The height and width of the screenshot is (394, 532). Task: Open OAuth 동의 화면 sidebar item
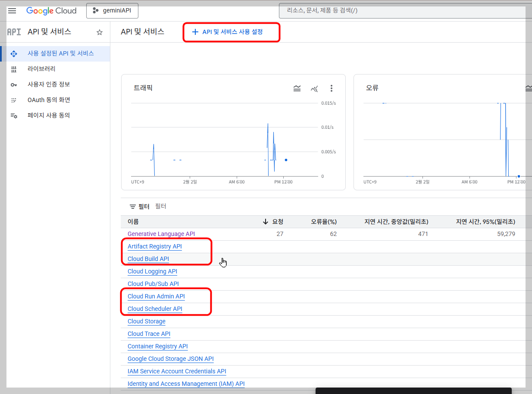(x=55, y=100)
